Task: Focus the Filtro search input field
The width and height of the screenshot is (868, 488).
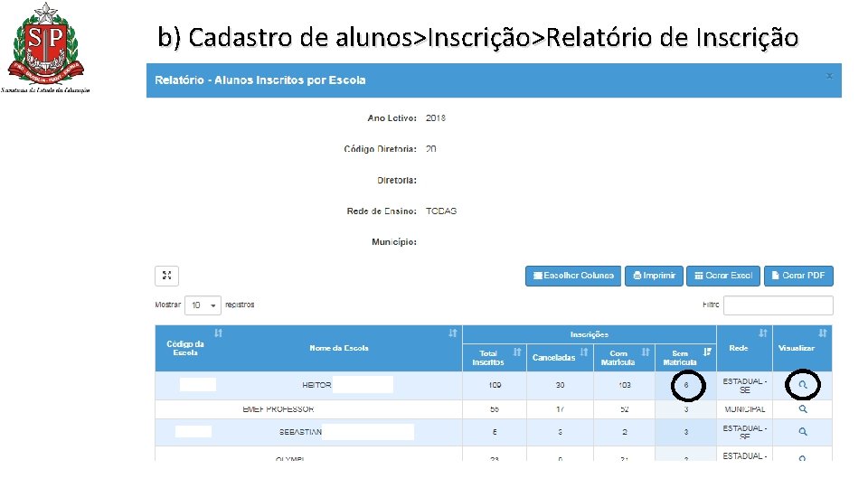Action: tap(778, 305)
